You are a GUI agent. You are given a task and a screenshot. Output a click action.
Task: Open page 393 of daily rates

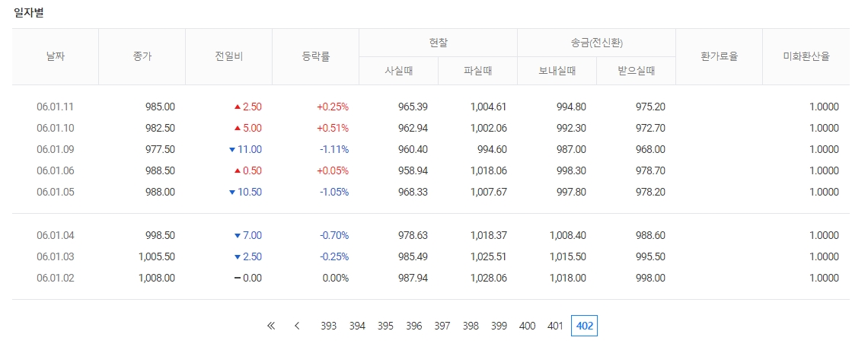click(x=328, y=326)
